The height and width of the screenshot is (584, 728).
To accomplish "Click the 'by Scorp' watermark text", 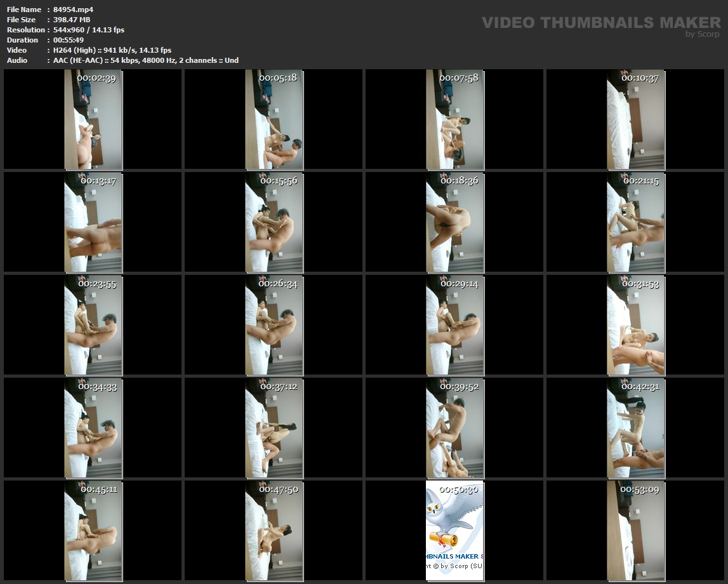I will pos(703,34).
